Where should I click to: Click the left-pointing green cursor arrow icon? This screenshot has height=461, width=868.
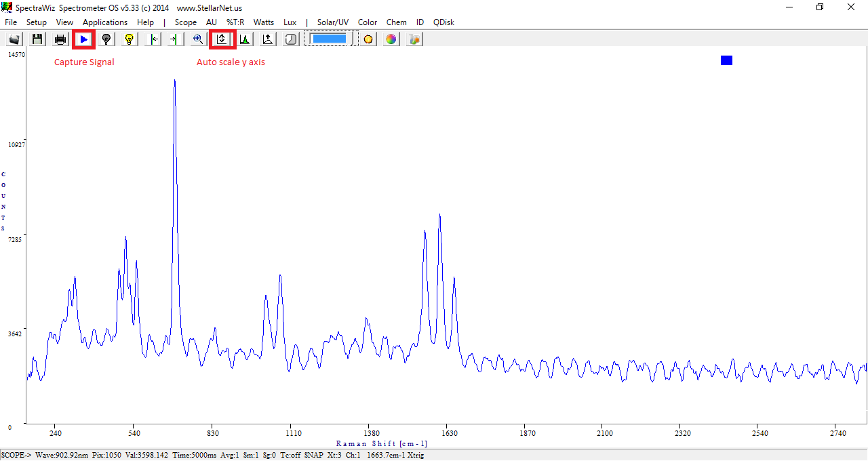click(154, 39)
